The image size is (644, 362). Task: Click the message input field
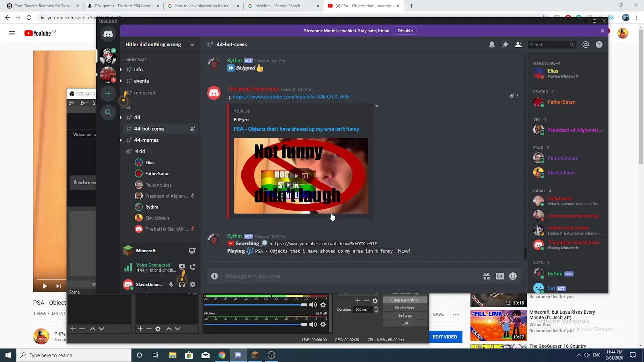click(352, 276)
